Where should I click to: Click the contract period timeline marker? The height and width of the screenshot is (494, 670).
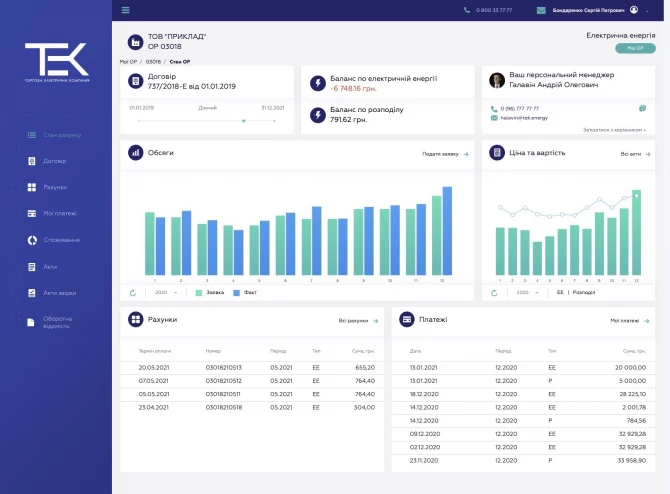click(243, 121)
